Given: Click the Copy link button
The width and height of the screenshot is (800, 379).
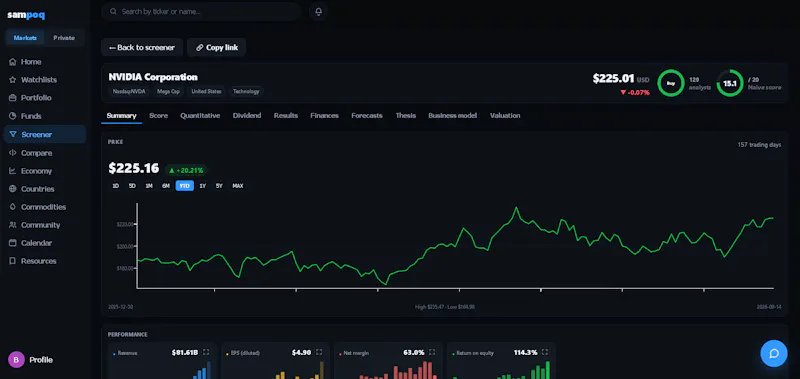Looking at the screenshot, I should pos(217,47).
